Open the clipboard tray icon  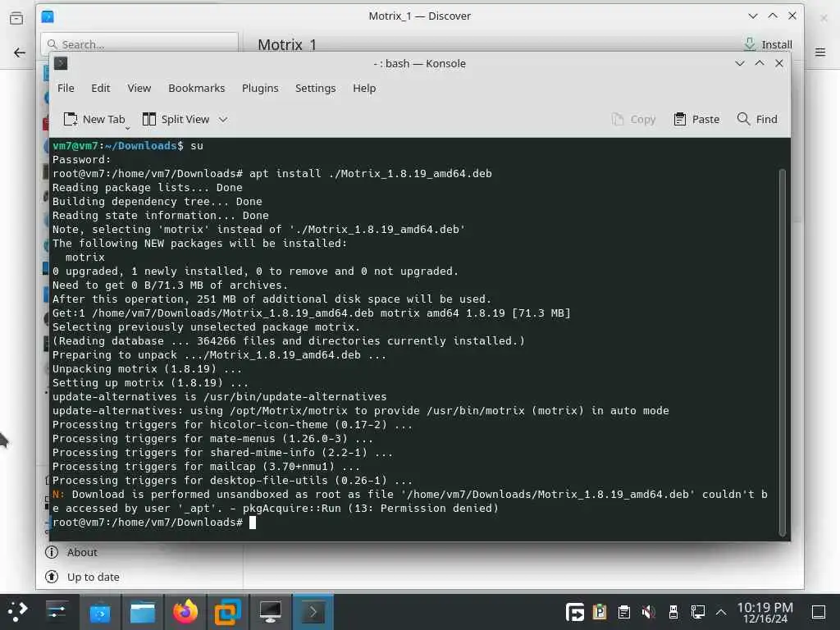tap(623, 612)
